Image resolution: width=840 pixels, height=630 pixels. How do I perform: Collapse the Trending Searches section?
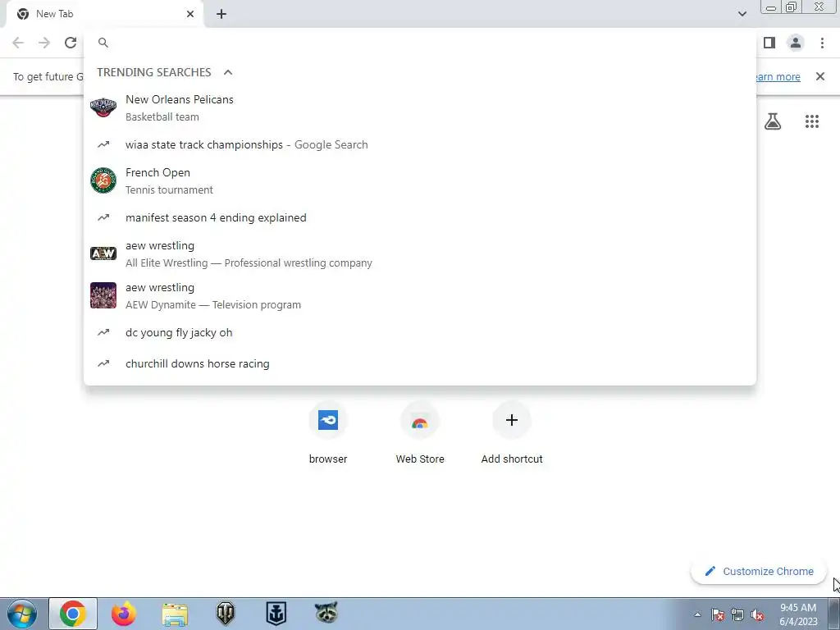tap(228, 72)
